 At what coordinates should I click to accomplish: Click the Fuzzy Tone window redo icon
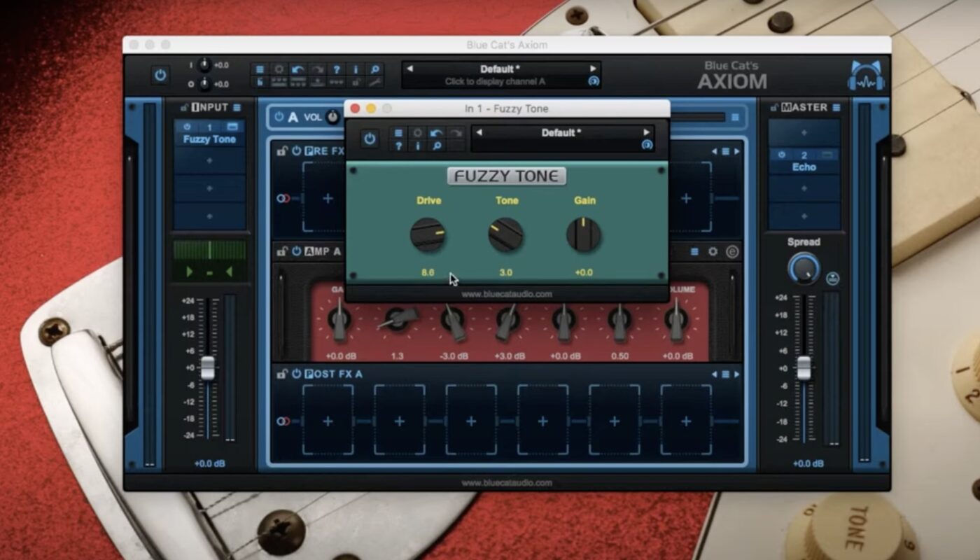(x=456, y=133)
